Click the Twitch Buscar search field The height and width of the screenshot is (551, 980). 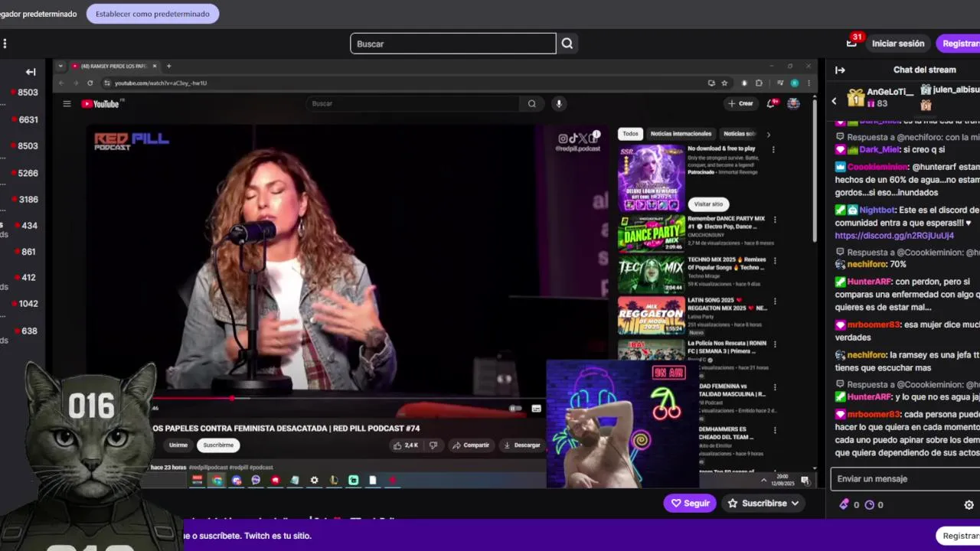tap(453, 44)
